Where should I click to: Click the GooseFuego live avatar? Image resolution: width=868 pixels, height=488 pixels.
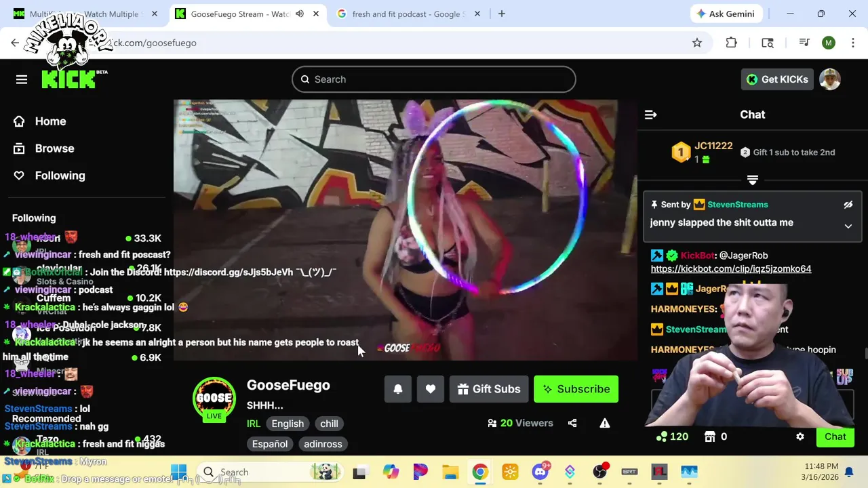point(214,399)
